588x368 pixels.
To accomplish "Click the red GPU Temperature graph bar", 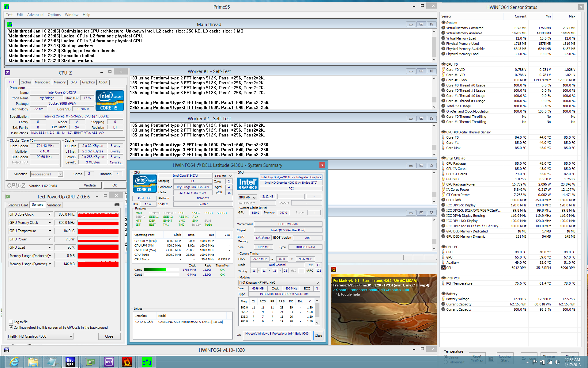I will [98, 231].
